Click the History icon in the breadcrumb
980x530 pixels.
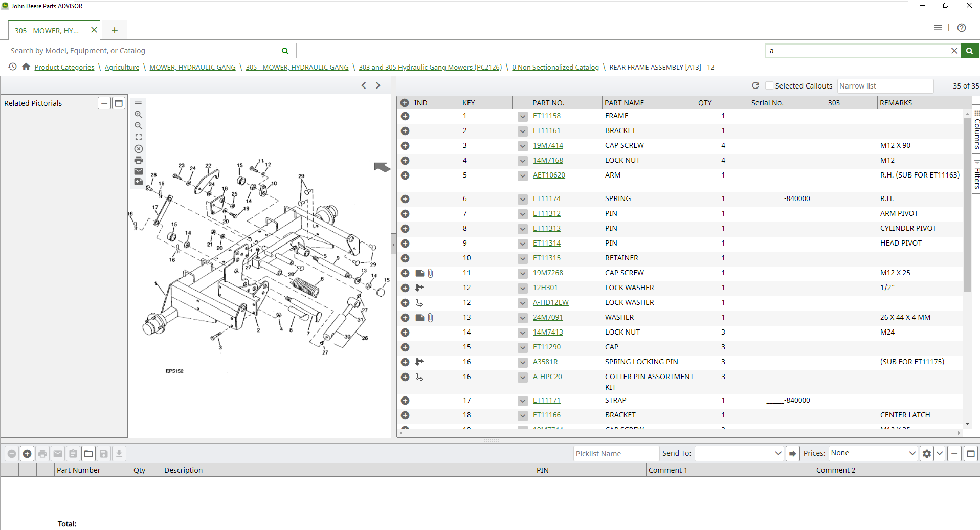tap(12, 67)
